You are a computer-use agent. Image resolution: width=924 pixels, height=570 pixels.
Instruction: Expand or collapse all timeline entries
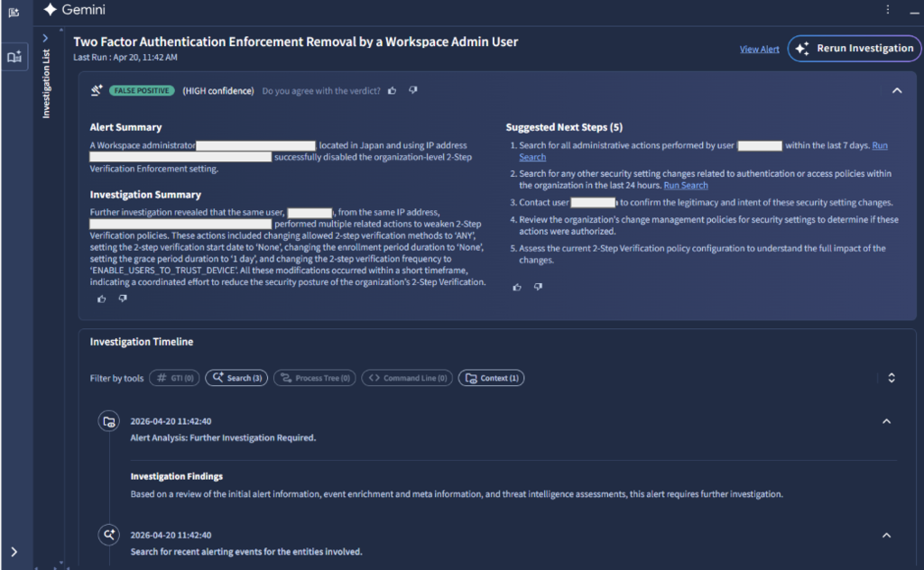click(892, 378)
